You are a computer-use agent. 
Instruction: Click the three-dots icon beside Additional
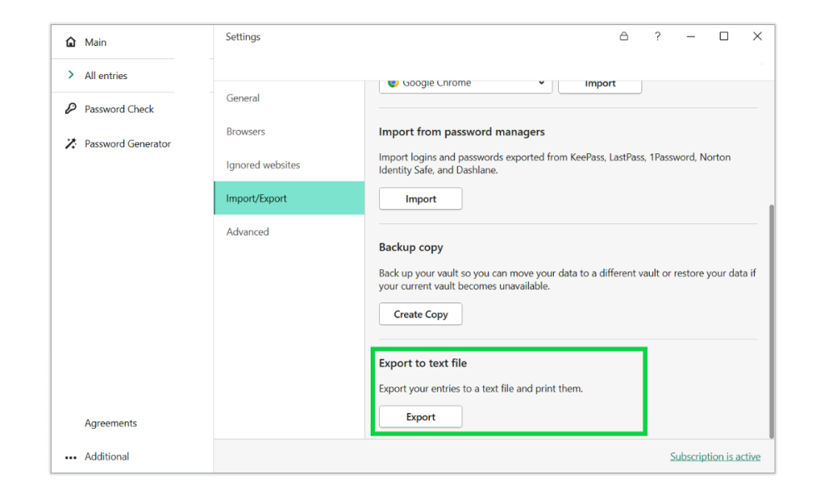71,457
